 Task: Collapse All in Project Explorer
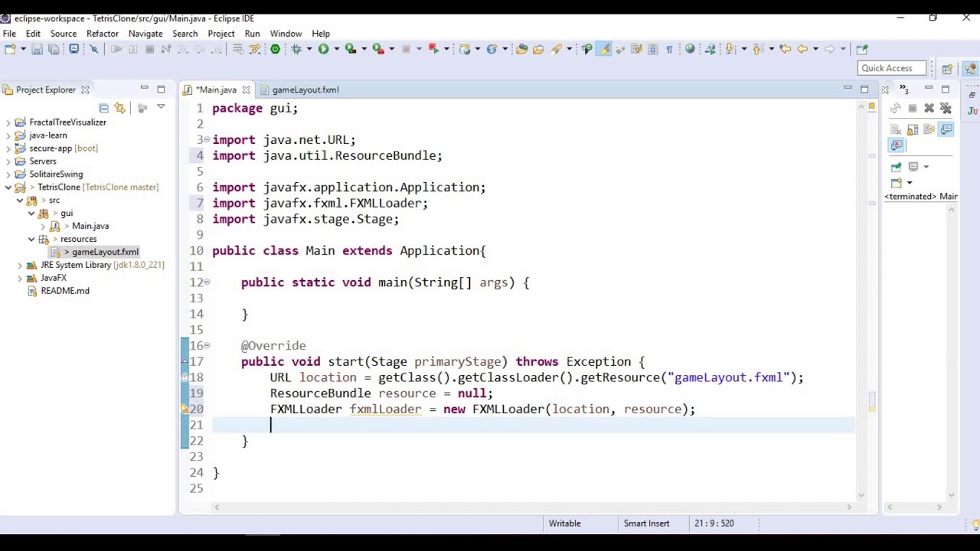click(103, 108)
